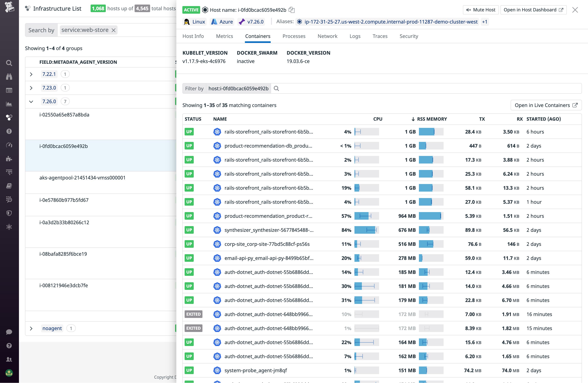Open global search with the magnifier icon

click(9, 63)
